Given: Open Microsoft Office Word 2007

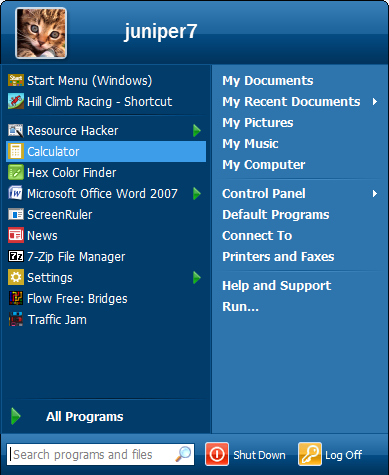Looking at the screenshot, I should click(x=106, y=193).
